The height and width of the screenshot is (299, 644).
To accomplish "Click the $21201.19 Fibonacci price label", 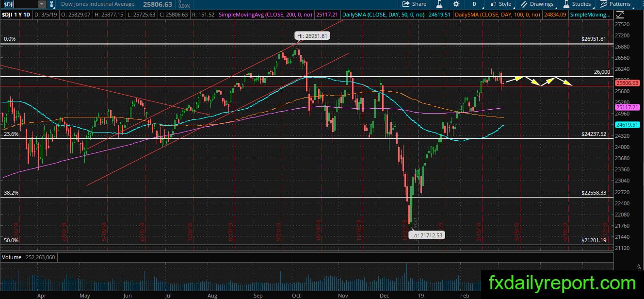I will point(594,240).
